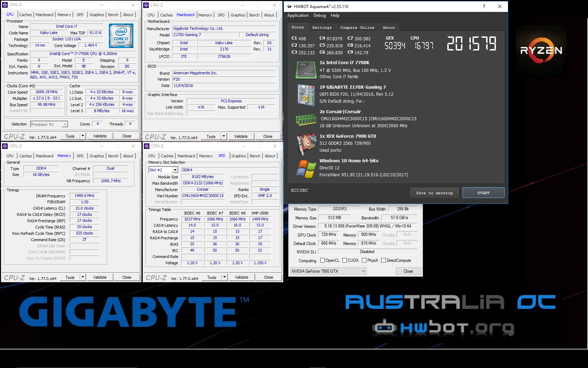Viewport: 588px width, 368px height.
Task: Click the Aquamark help question mark
Action: point(484,6)
